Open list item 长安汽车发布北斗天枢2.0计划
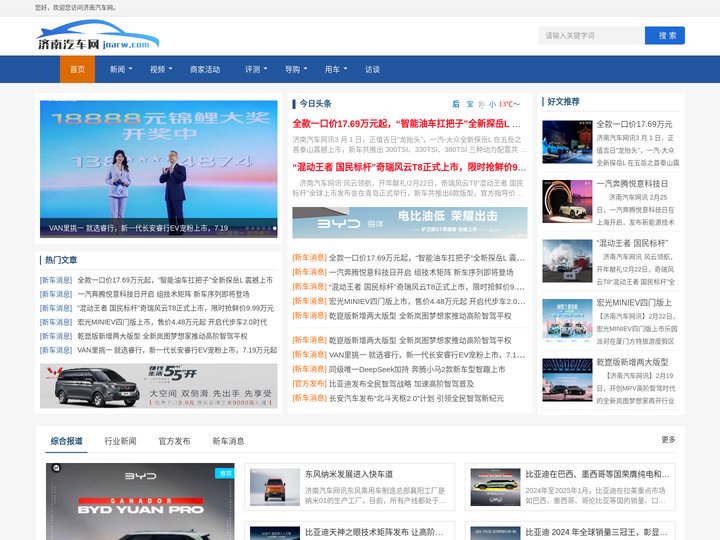The image size is (720, 540). point(416,398)
